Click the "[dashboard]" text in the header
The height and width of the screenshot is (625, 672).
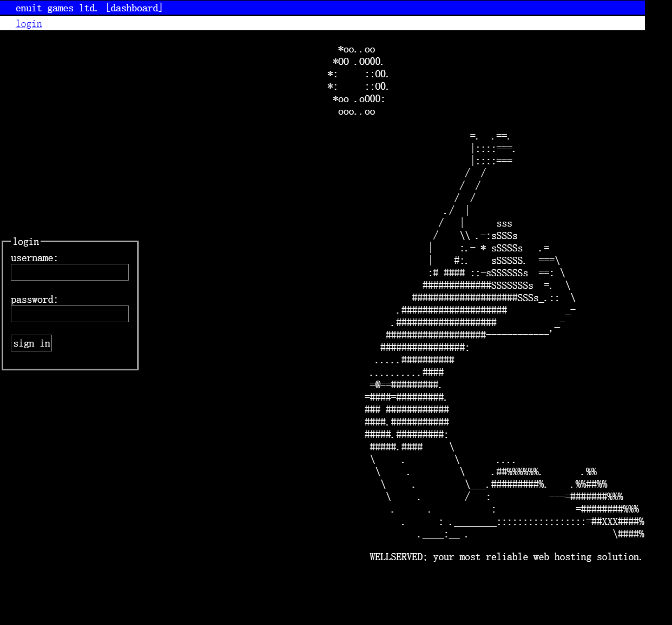[134, 8]
